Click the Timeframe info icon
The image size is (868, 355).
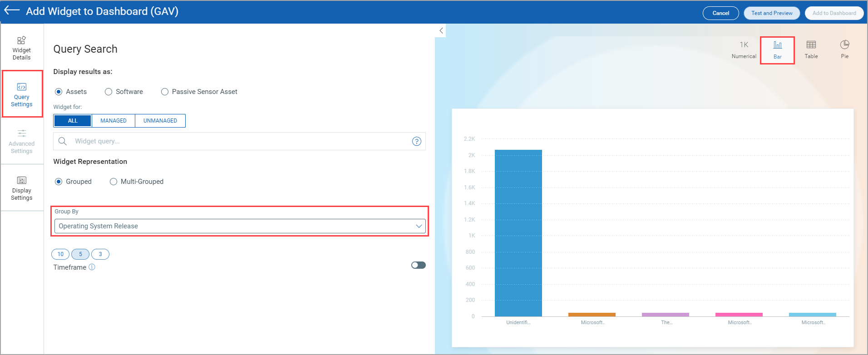[x=92, y=267]
